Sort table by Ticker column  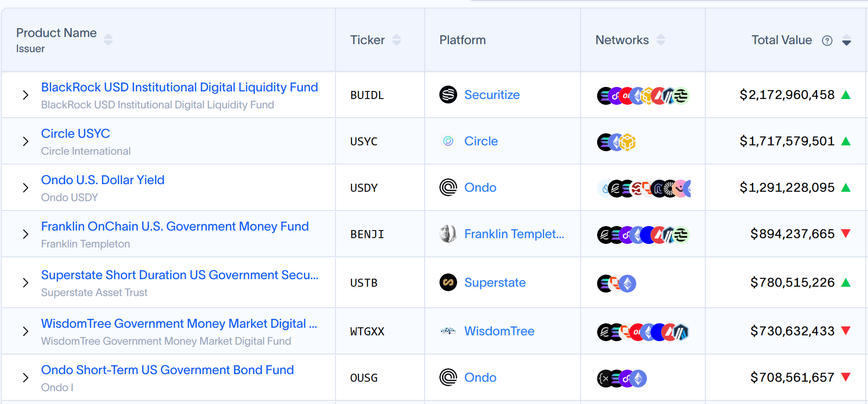(x=397, y=40)
